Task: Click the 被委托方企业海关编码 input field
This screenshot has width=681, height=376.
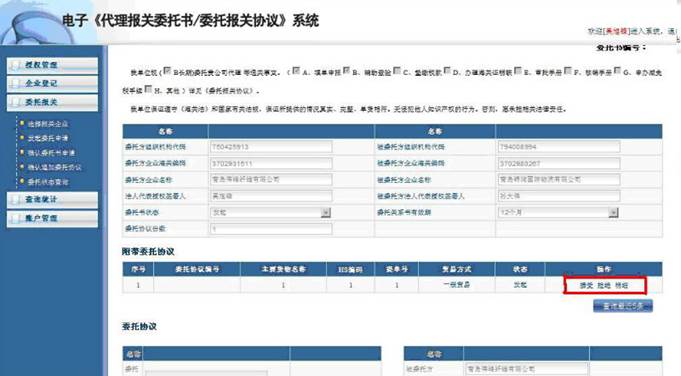Action: pos(559,163)
